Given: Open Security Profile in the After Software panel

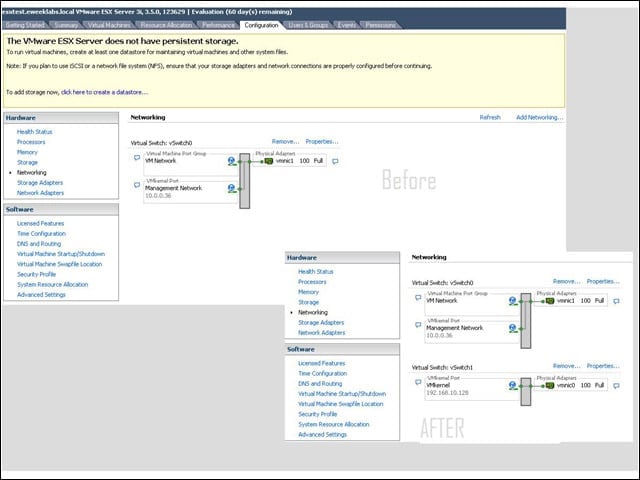Looking at the screenshot, I should click(x=318, y=414).
